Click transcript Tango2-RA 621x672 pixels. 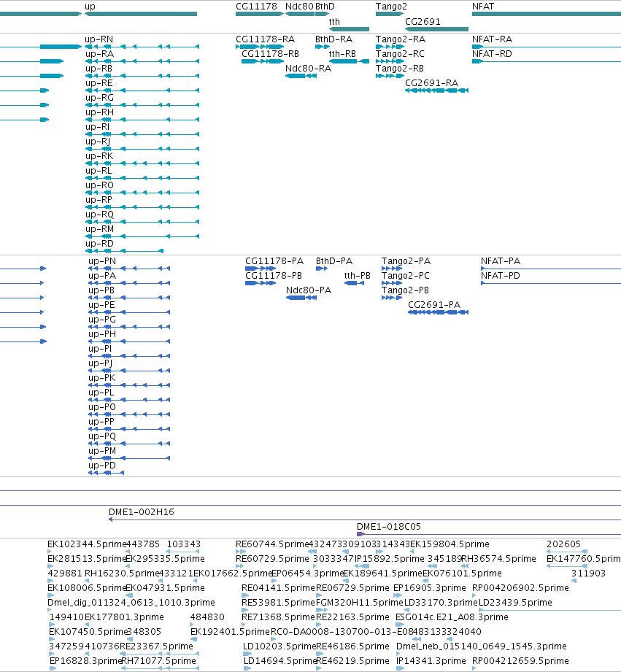(x=401, y=39)
